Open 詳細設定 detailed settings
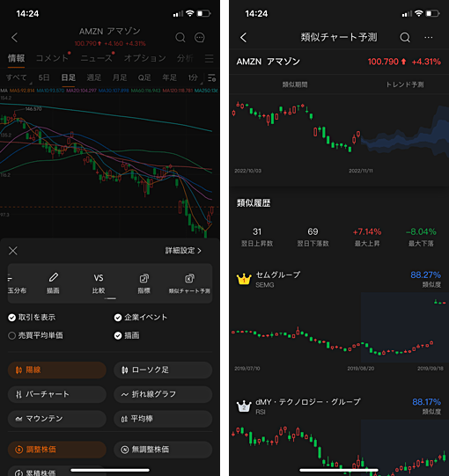This screenshot has width=449, height=476. [183, 251]
